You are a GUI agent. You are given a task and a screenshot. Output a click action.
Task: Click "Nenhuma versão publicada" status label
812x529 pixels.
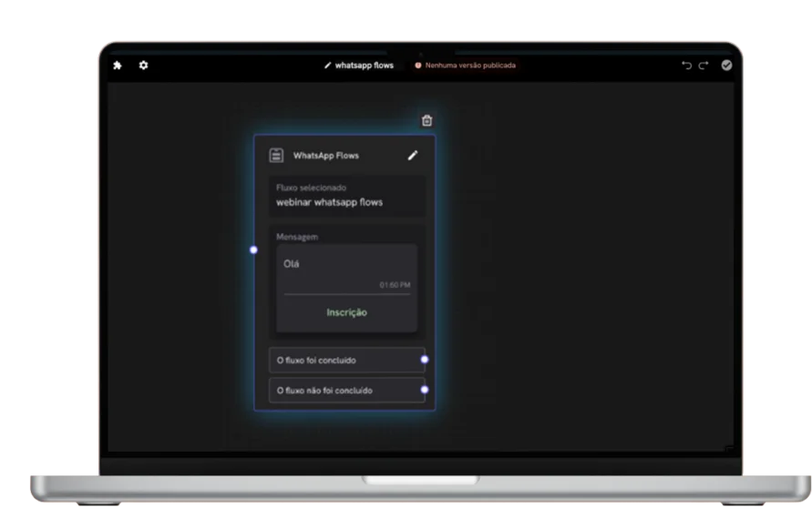coord(470,66)
